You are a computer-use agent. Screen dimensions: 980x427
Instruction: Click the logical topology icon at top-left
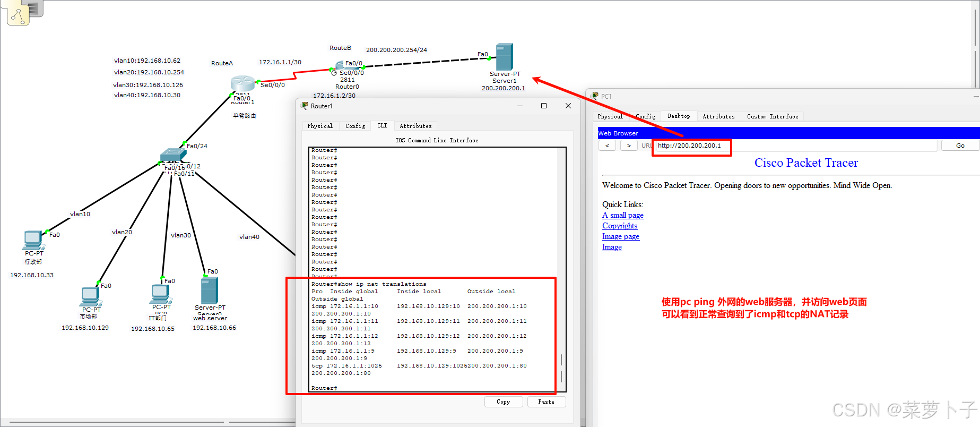point(18,15)
